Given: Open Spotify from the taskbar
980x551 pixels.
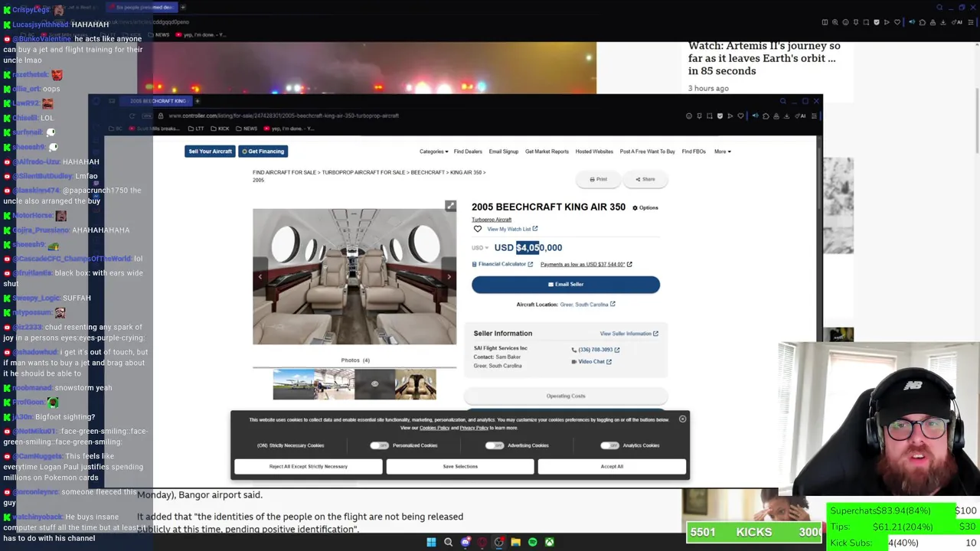Looking at the screenshot, I should click(533, 543).
